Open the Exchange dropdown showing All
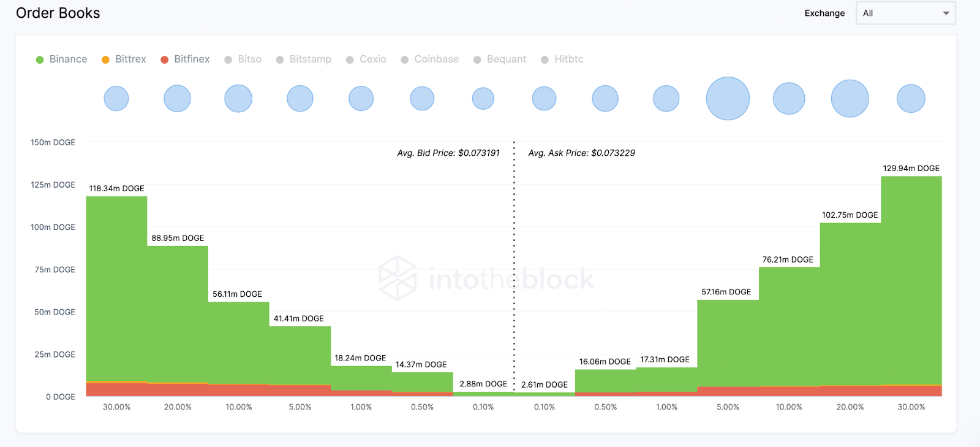Viewport: 980px width, 447px height. pyautogui.click(x=905, y=13)
